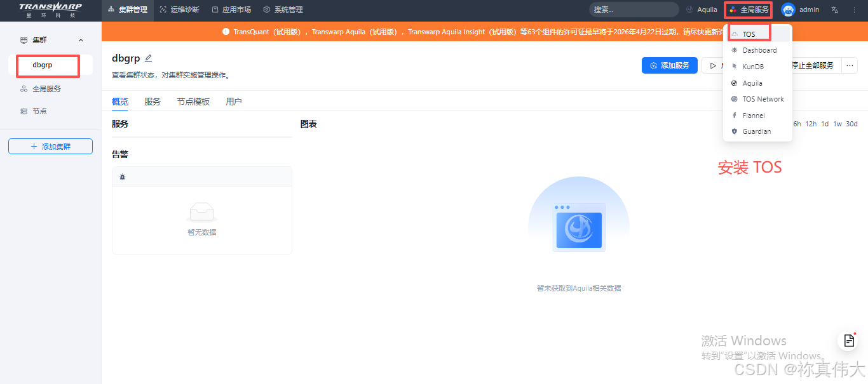Open 运维诊断 in the top navigation
Screen dimensions: 868x384
pos(179,10)
